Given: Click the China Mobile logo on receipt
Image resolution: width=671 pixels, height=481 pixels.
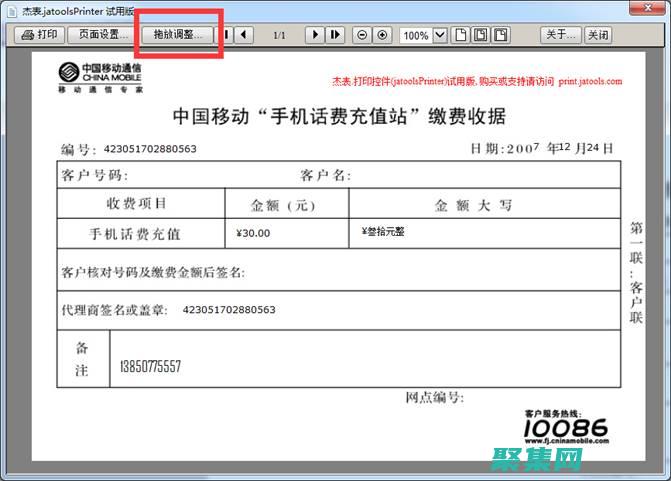Looking at the screenshot, I should (100, 78).
